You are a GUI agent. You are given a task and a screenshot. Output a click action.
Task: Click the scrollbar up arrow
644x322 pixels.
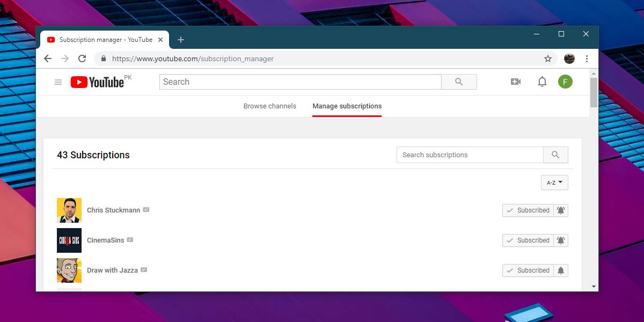click(594, 72)
